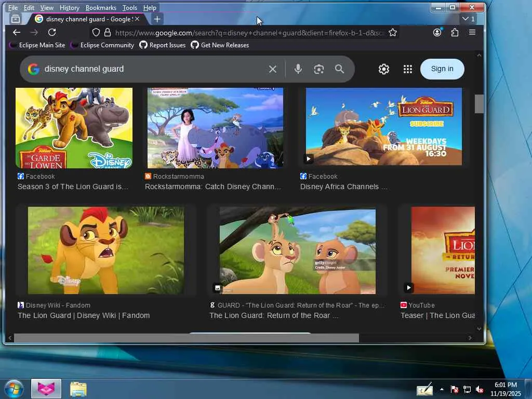
Task: Click the network tray icon
Action: coord(467,390)
